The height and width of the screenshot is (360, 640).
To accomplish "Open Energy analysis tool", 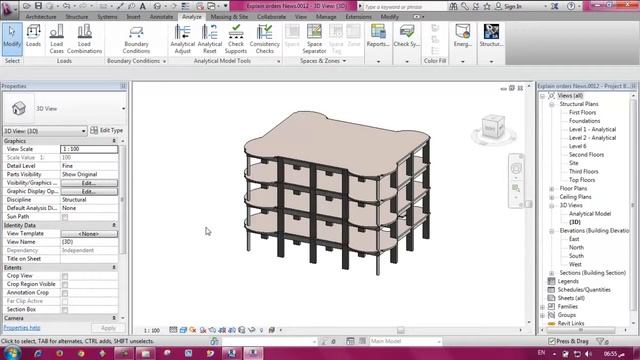I will [x=463, y=36].
